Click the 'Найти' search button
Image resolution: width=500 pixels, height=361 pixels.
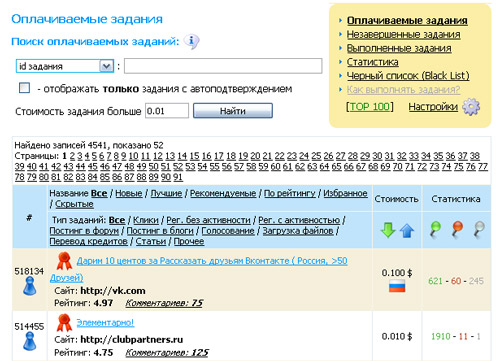(x=233, y=111)
